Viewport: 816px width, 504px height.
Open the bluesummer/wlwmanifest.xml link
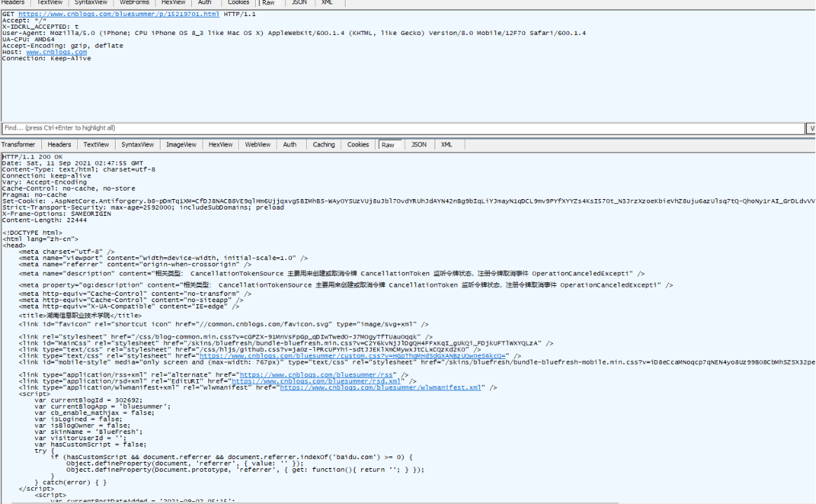point(381,388)
